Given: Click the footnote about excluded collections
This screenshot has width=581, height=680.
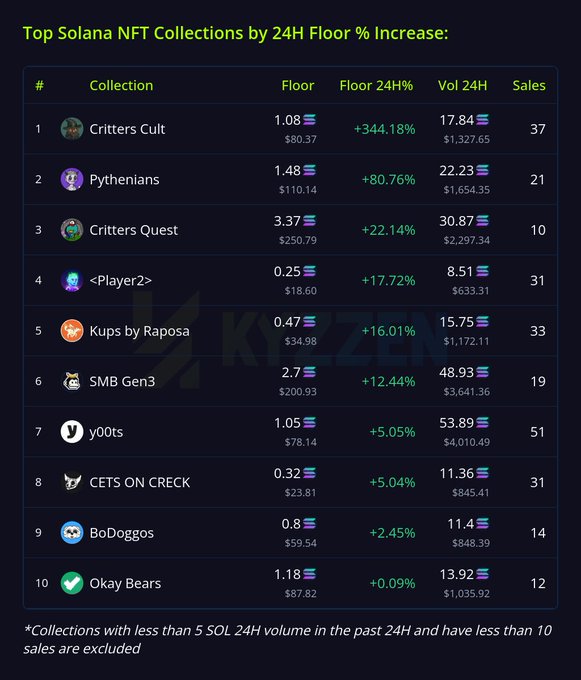Looking at the screenshot, I should [288, 639].
